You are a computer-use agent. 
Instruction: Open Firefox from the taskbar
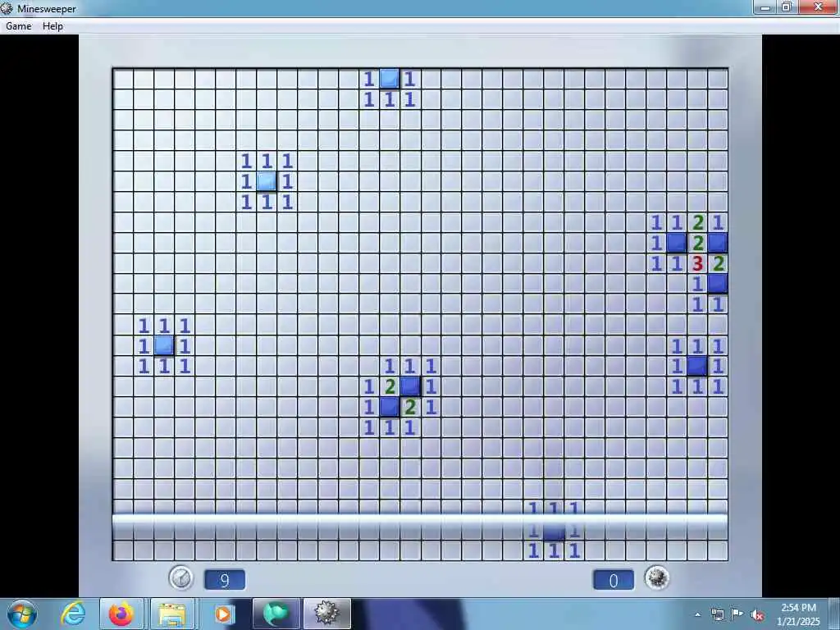coord(121,614)
